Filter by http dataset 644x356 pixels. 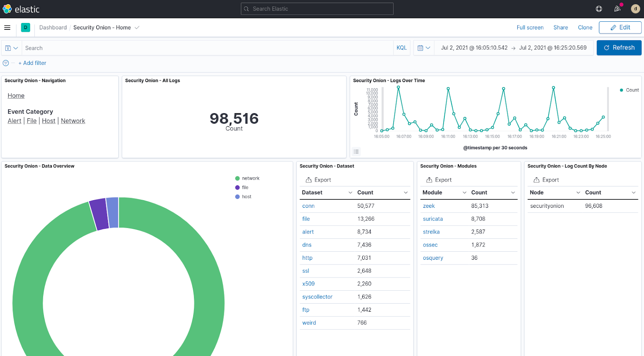[x=307, y=258]
